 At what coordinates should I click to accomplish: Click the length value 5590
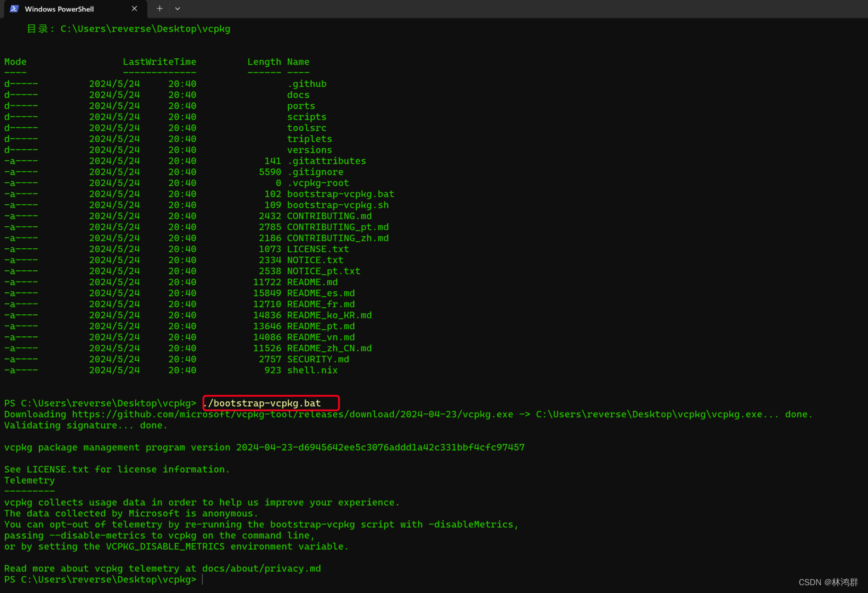(x=270, y=172)
